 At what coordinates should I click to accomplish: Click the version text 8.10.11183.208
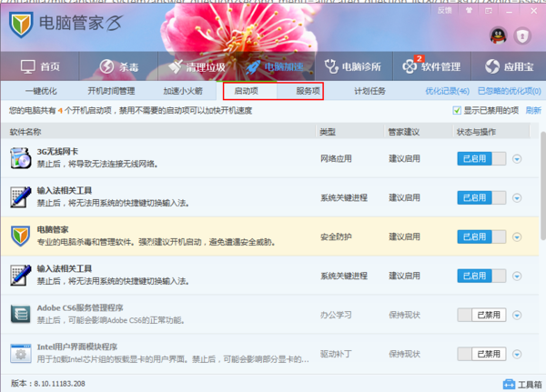tap(59, 384)
